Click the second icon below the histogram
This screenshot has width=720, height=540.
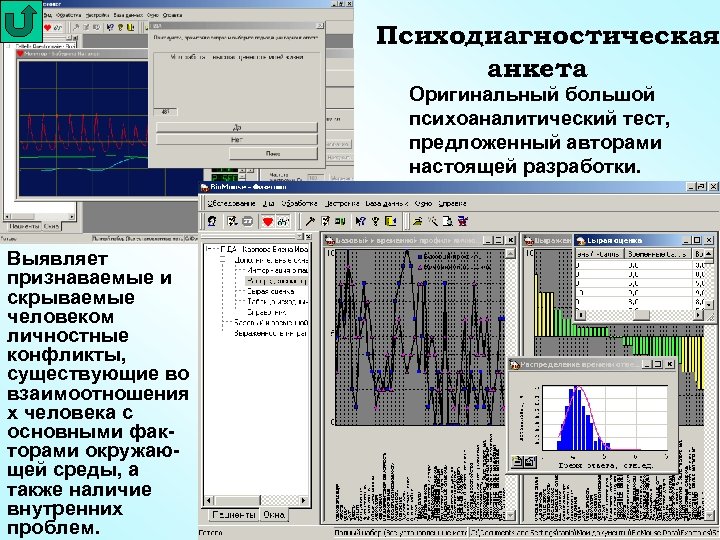click(530, 462)
